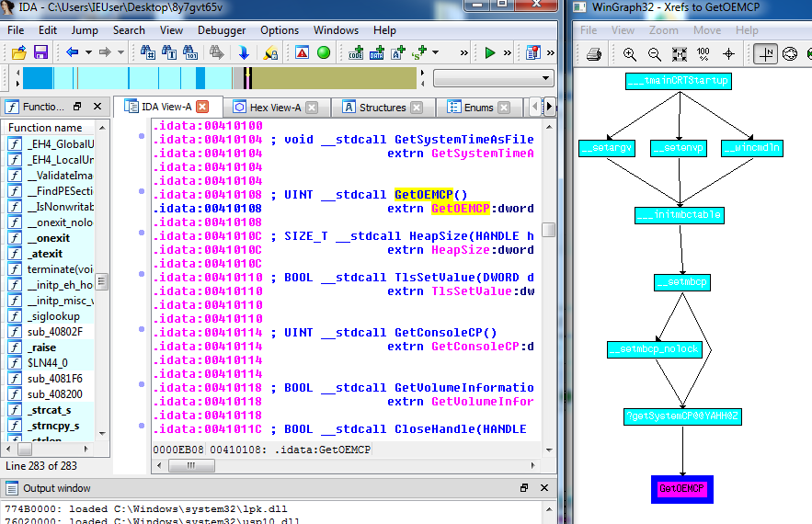Expand hidden items after breakpoint list icon

(x=551, y=52)
